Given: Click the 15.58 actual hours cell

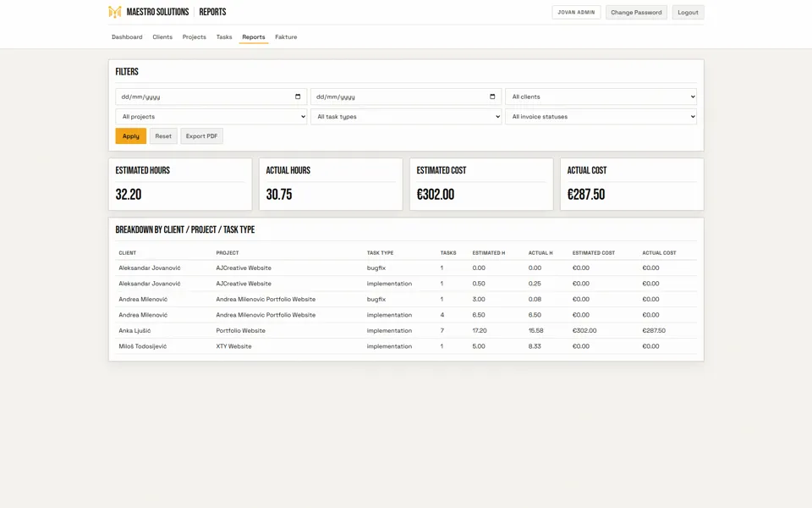Looking at the screenshot, I should tap(536, 331).
